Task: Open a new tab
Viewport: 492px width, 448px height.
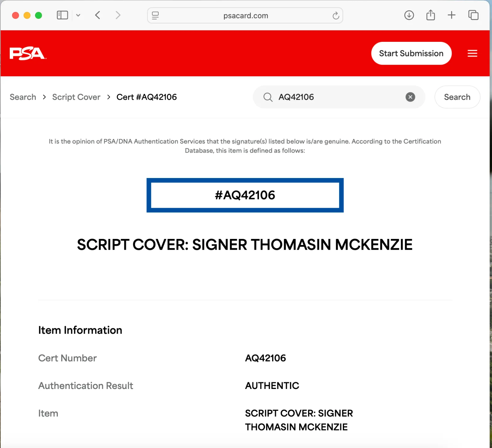Action: coord(451,15)
